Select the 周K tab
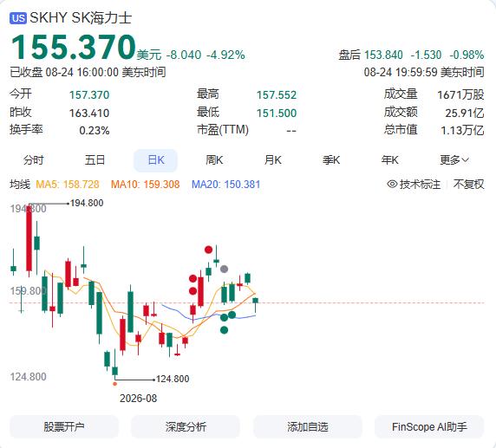Screen dimensions: 496x448 214,160
